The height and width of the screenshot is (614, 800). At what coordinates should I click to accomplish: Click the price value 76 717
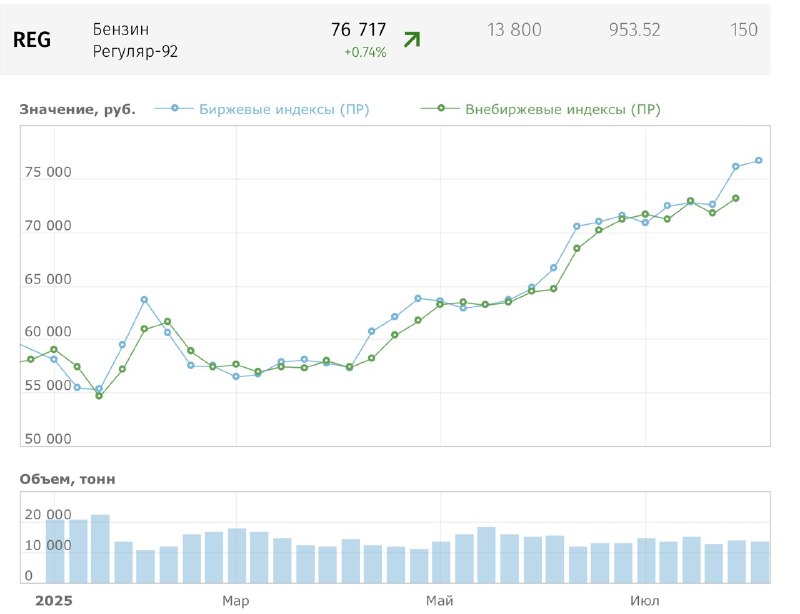coord(358,30)
